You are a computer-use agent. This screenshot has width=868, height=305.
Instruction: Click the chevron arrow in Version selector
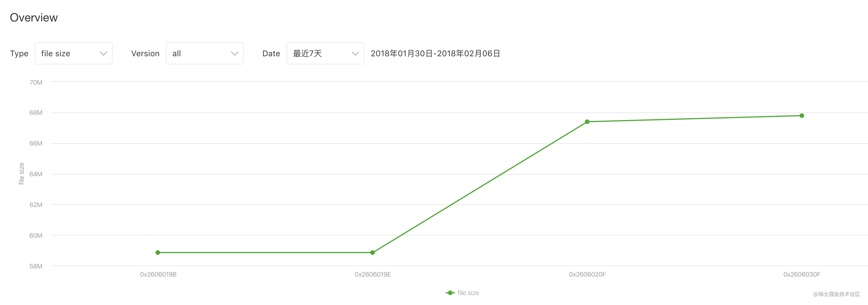pos(234,54)
